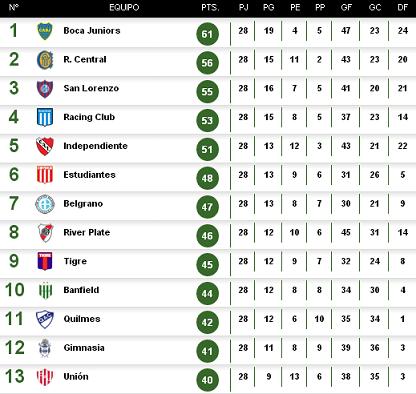Click Quilmes' goals-for value 35
The width and height of the screenshot is (416, 394).
(346, 319)
